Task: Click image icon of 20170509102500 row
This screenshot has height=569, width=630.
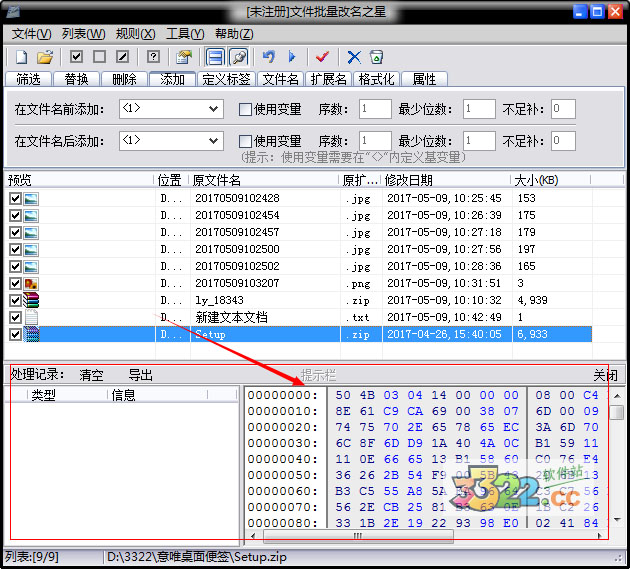Action: (x=31, y=250)
